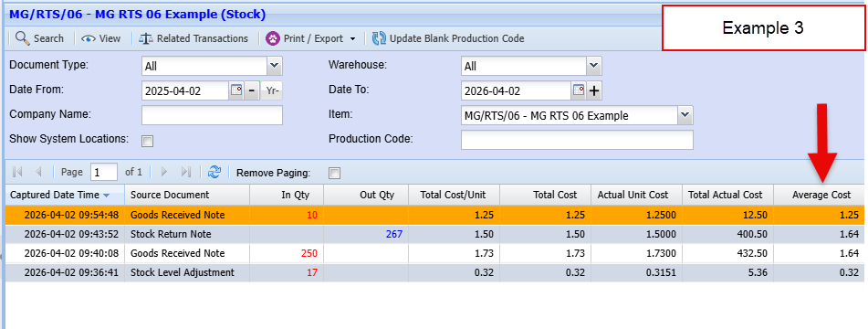Select the Stock Return Note row

coord(434,234)
